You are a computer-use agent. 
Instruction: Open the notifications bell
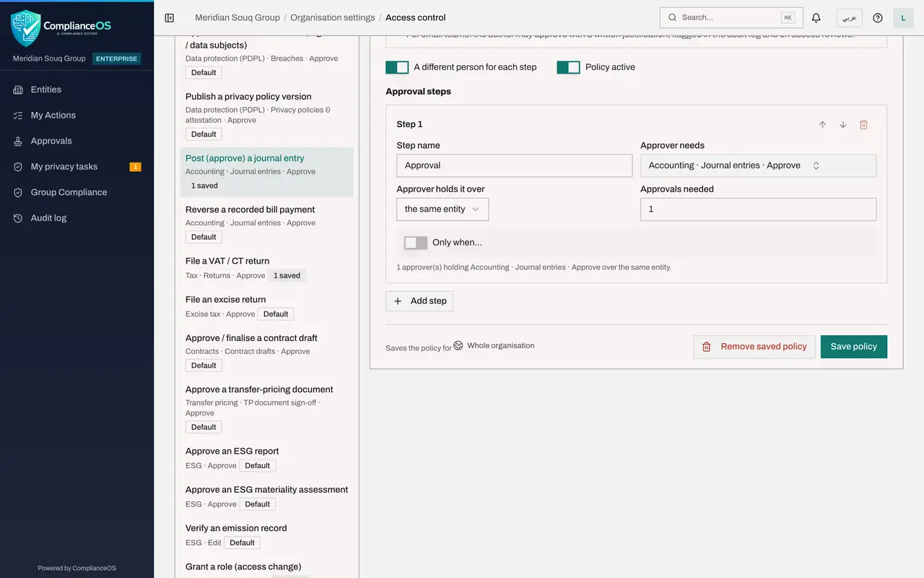816,17
